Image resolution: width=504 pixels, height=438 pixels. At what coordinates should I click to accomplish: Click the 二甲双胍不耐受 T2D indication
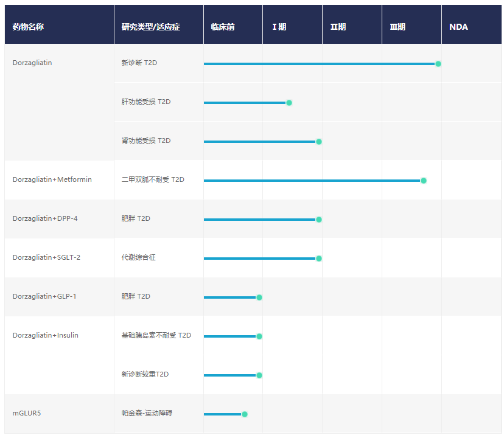153,179
